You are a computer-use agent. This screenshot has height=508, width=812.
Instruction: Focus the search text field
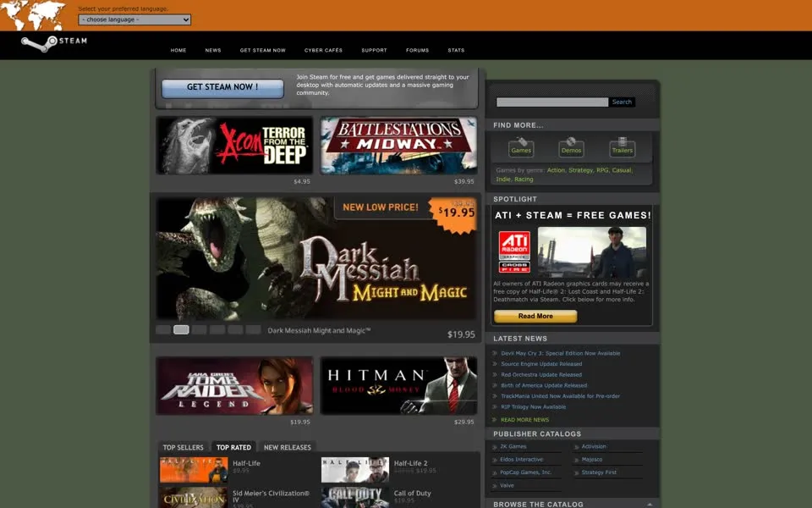[552, 102]
